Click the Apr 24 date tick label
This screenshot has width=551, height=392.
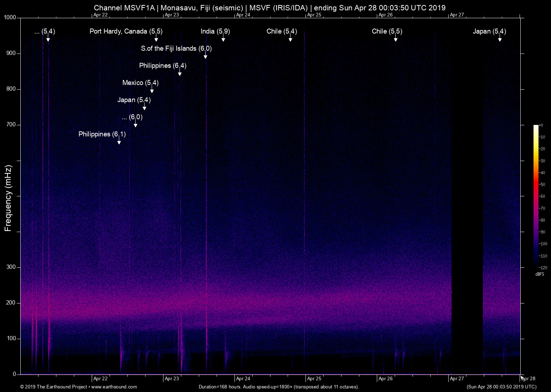tap(244, 378)
